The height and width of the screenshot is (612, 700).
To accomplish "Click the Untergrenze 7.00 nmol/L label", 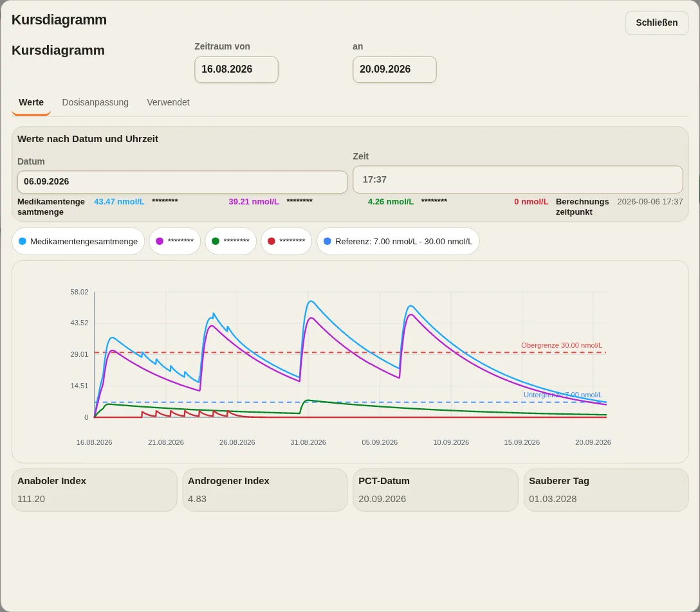I will coord(562,395).
